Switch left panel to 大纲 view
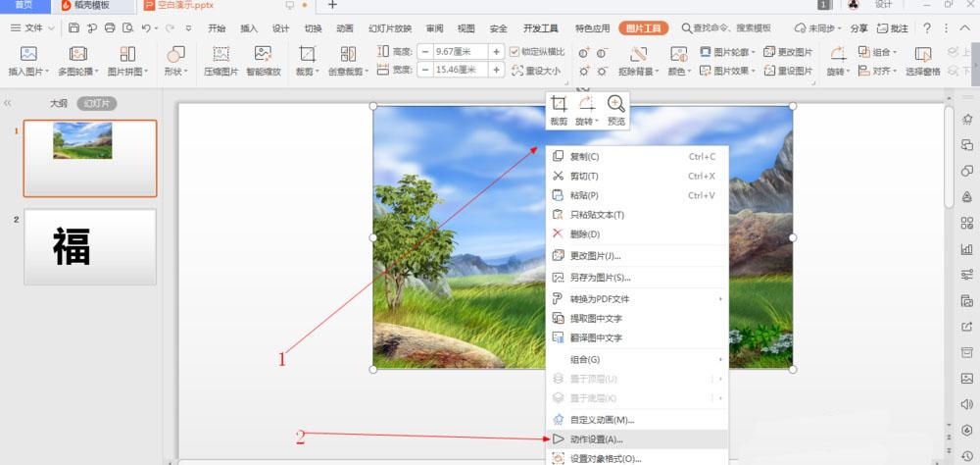 click(59, 104)
